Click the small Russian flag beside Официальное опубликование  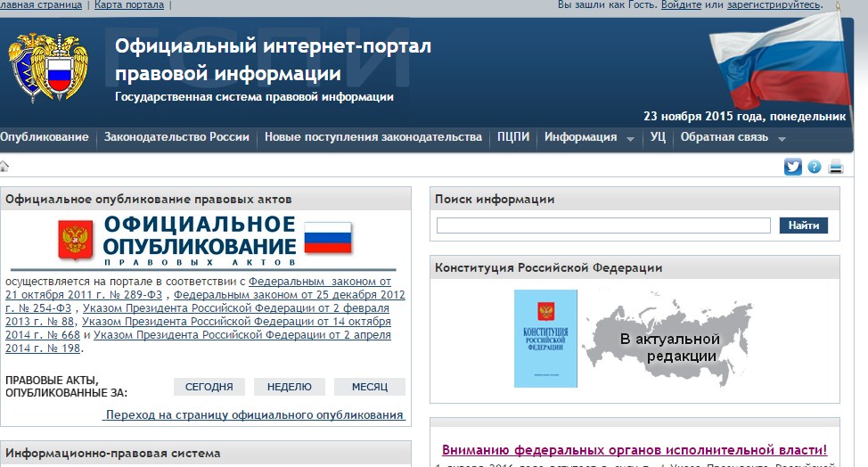point(328,237)
